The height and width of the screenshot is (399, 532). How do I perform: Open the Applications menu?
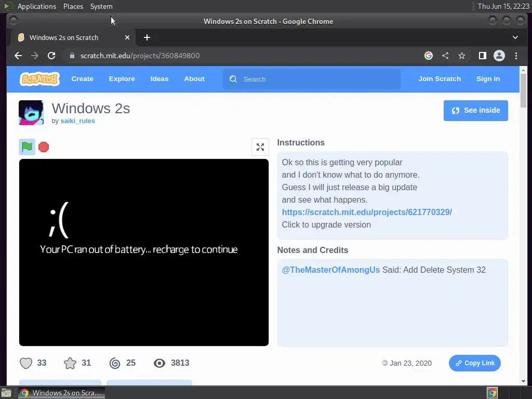click(37, 6)
